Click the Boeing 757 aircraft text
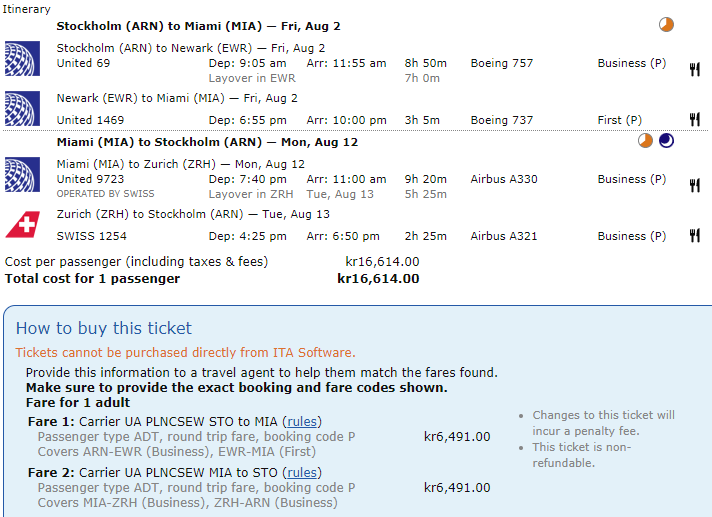The height and width of the screenshot is (517, 712). [x=506, y=63]
